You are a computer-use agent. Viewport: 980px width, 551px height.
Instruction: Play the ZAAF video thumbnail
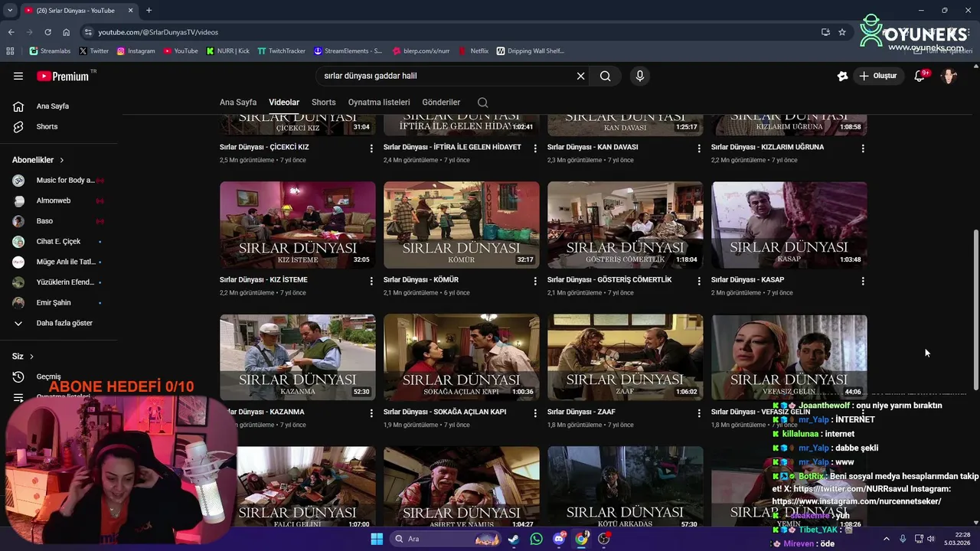click(626, 357)
